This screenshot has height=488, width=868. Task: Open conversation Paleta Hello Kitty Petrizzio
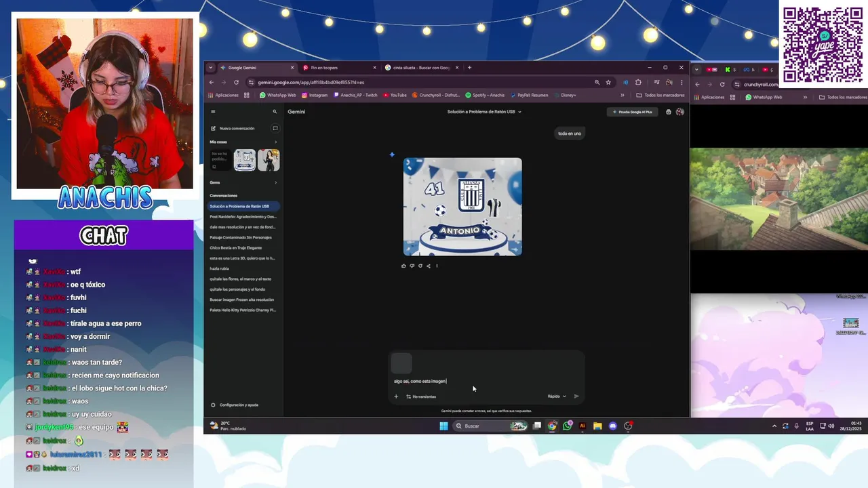pos(243,310)
